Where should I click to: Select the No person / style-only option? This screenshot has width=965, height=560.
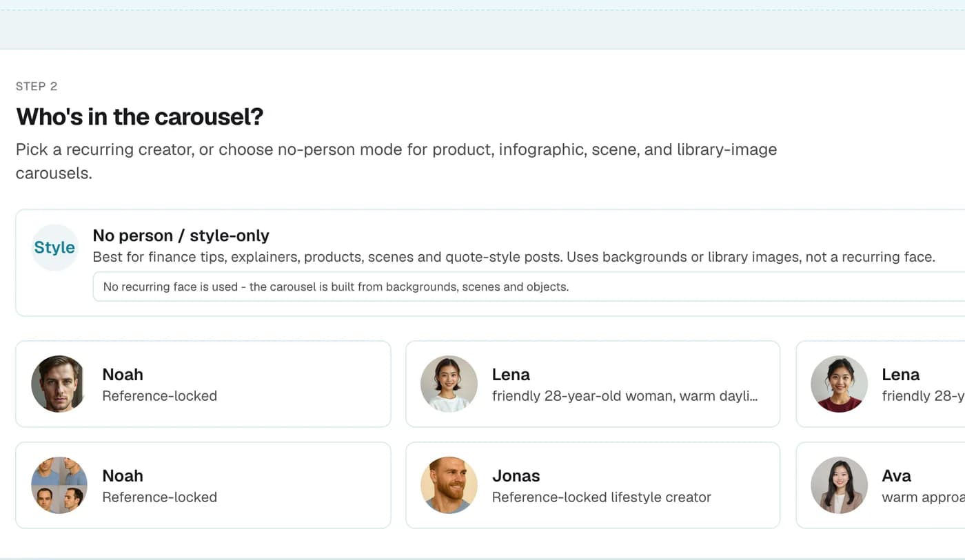(490, 262)
